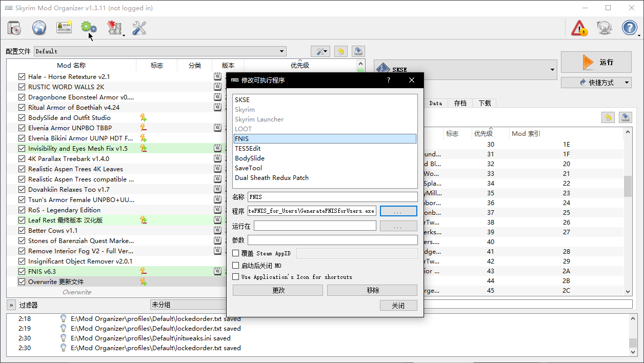Click the 参数 arguments input field
644x363 pixels.
click(x=333, y=240)
